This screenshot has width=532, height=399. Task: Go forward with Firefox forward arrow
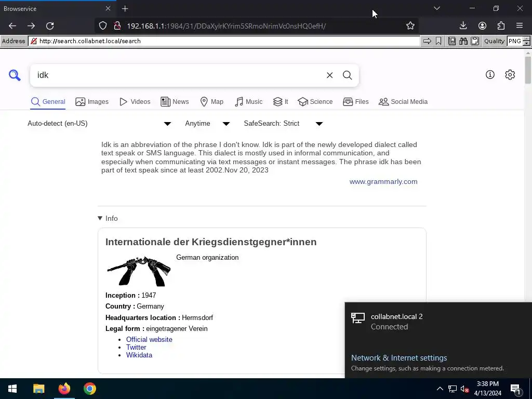pyautogui.click(x=31, y=26)
